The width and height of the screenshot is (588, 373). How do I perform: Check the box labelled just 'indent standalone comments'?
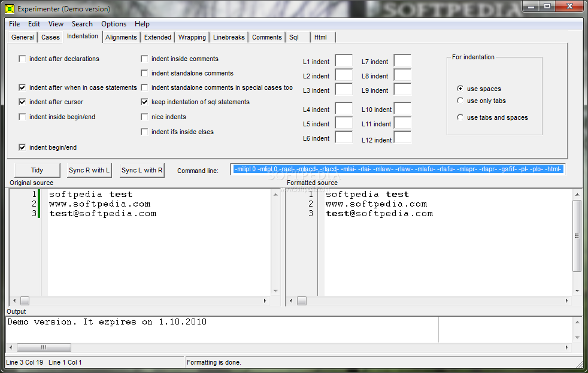[x=144, y=73]
